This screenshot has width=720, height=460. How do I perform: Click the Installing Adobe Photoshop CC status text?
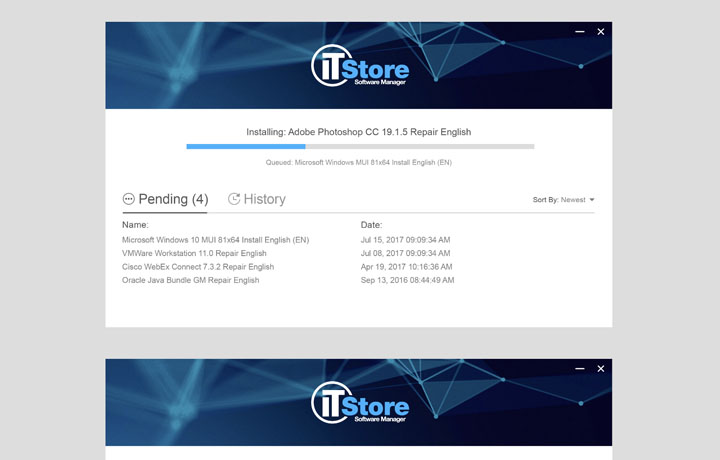coord(358,131)
